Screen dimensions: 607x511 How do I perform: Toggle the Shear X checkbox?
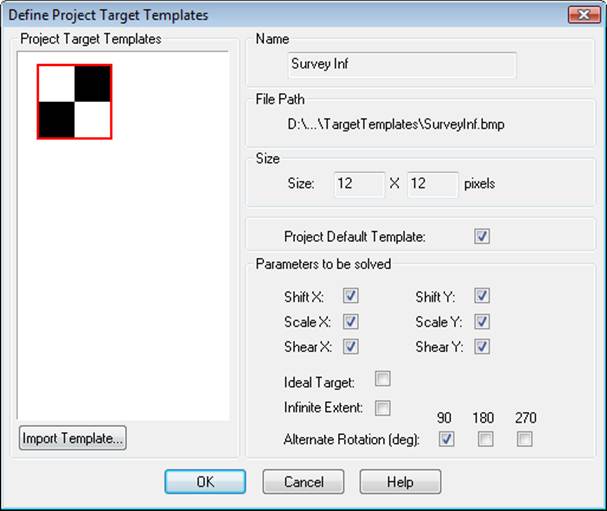click(x=350, y=347)
